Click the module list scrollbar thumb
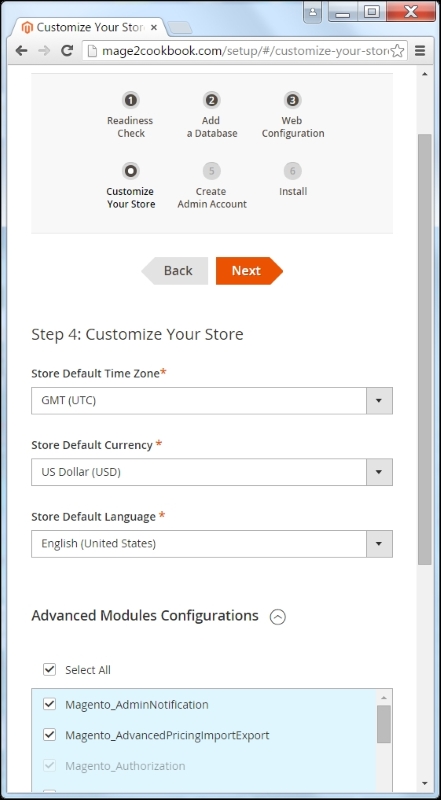 click(x=384, y=724)
